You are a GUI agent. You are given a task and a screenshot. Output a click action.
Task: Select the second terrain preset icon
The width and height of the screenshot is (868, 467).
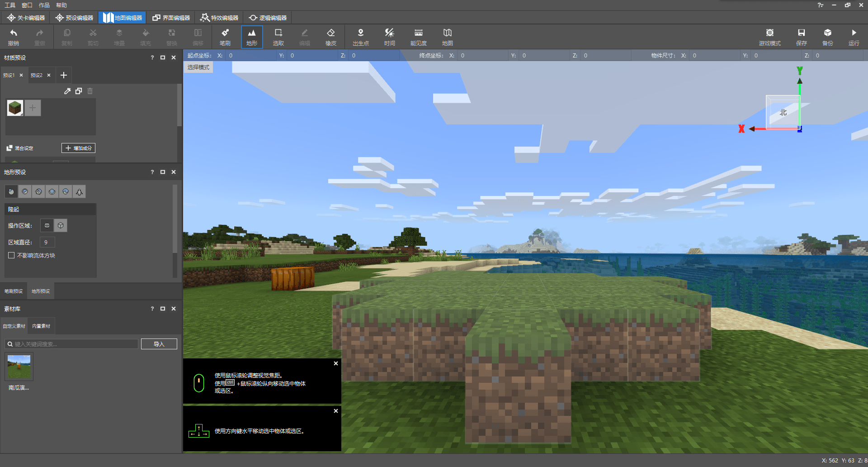coord(25,192)
